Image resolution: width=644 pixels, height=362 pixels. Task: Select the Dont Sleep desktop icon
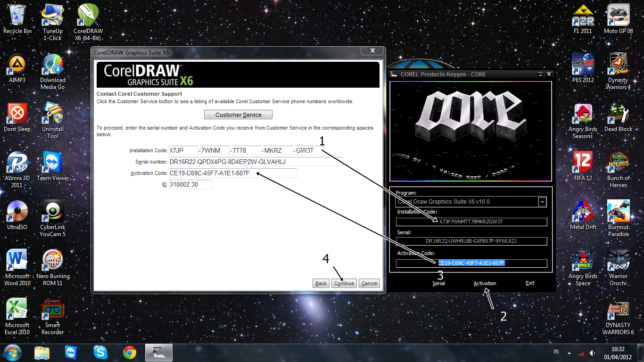[17, 117]
